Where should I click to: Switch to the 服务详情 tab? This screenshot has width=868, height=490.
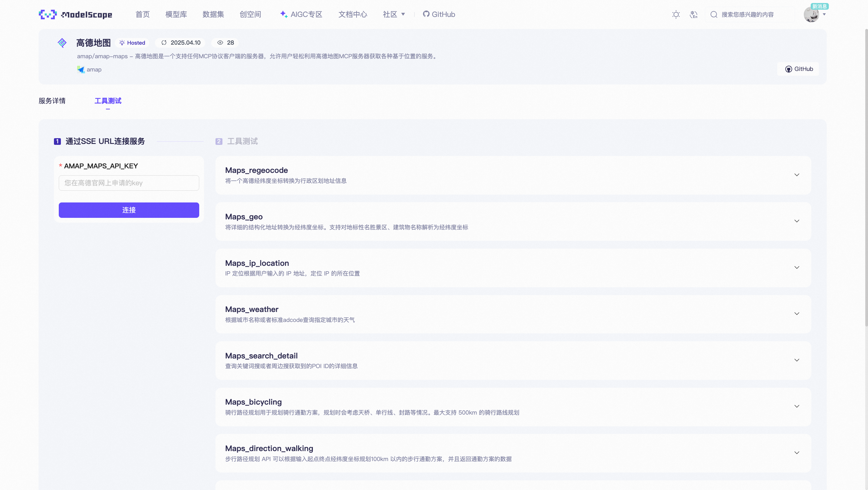(52, 101)
